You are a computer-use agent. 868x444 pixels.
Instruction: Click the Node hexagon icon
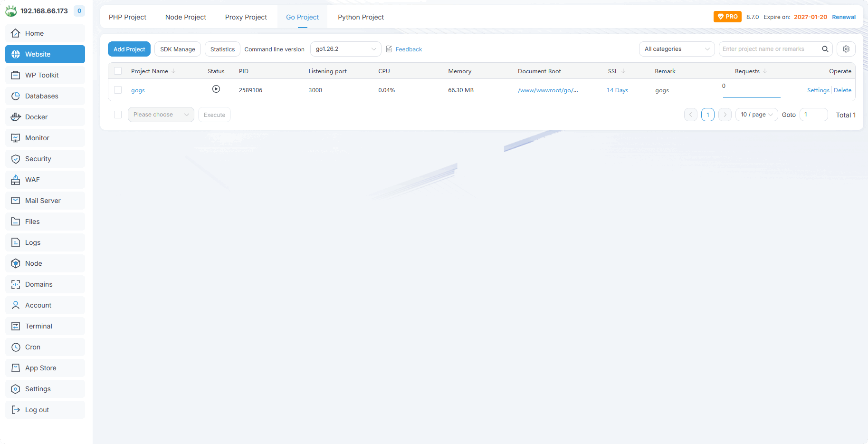16,263
